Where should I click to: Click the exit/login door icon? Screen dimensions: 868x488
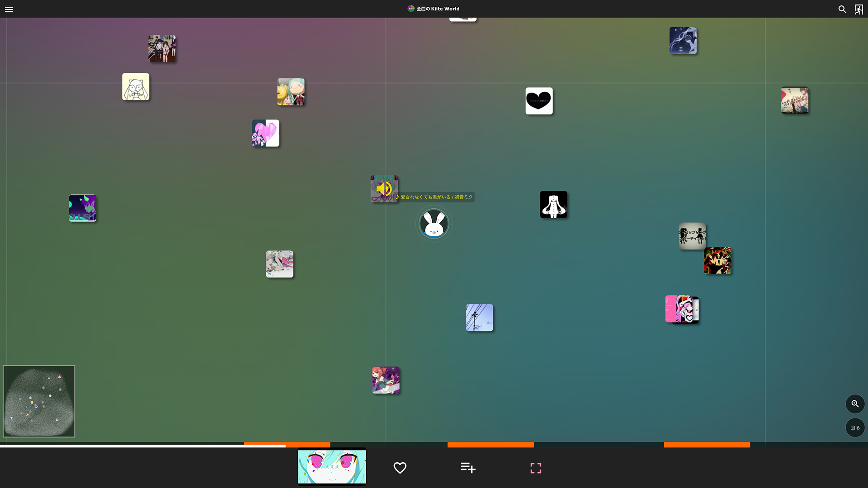click(x=859, y=9)
